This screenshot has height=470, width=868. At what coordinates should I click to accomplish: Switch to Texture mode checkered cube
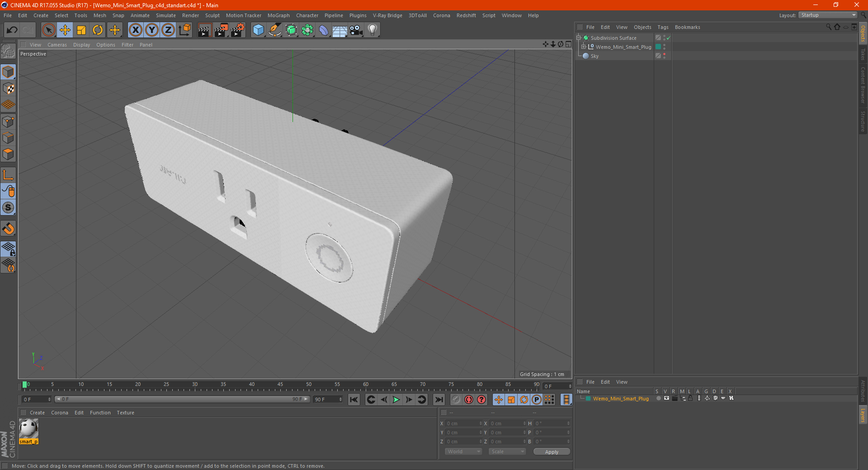click(x=8, y=89)
